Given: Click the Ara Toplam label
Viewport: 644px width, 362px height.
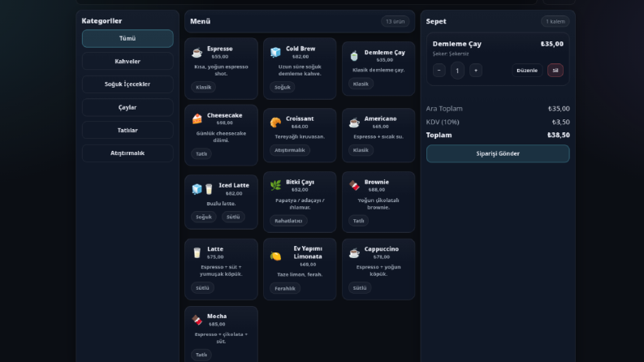Looking at the screenshot, I should [444, 109].
